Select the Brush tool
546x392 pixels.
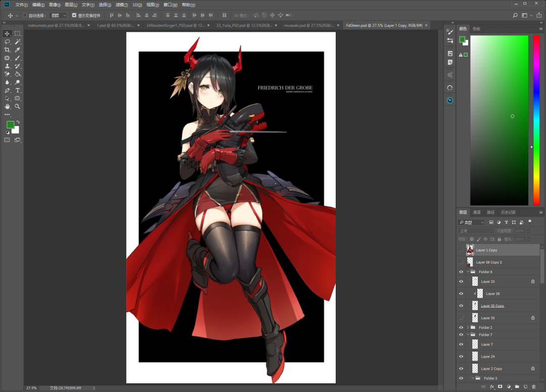click(x=17, y=58)
